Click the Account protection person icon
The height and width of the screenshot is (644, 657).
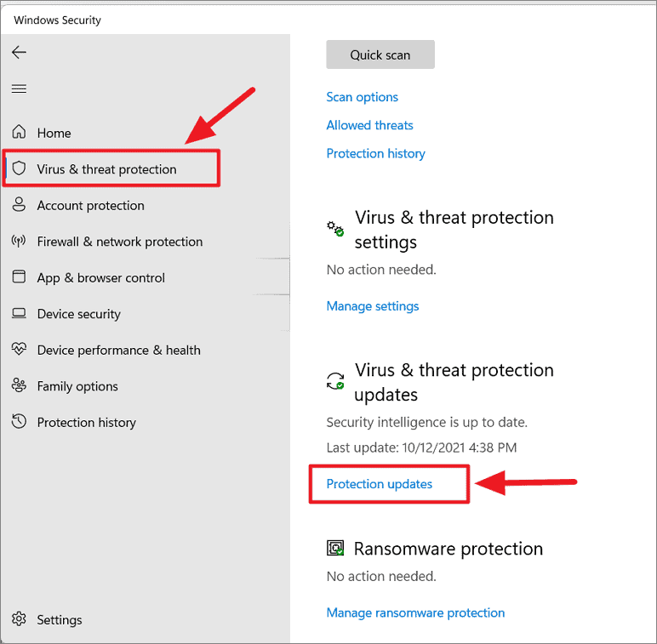click(x=19, y=205)
